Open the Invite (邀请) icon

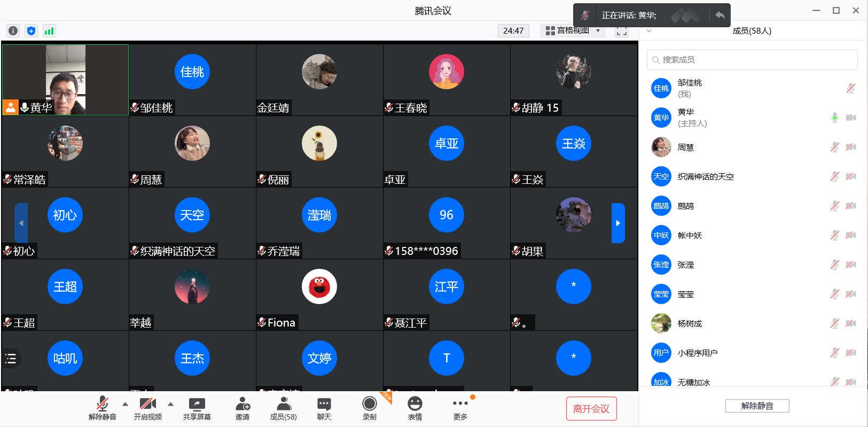(243, 409)
